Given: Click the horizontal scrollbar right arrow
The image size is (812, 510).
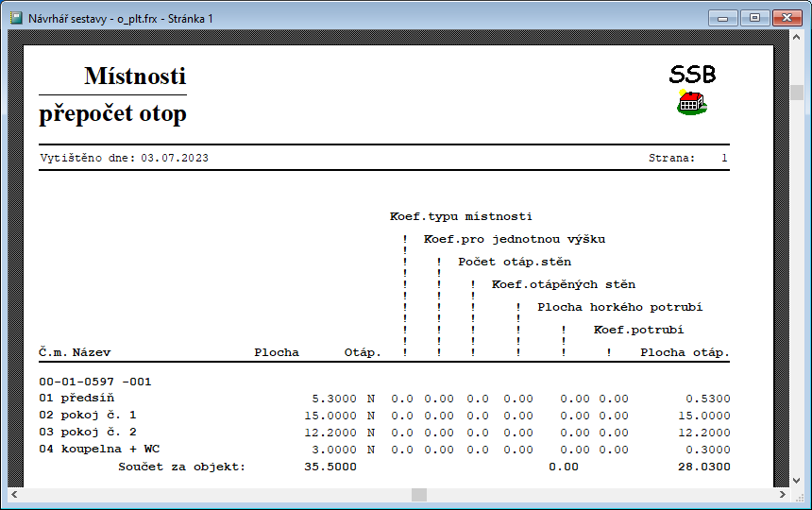Looking at the screenshot, I should pos(783,495).
